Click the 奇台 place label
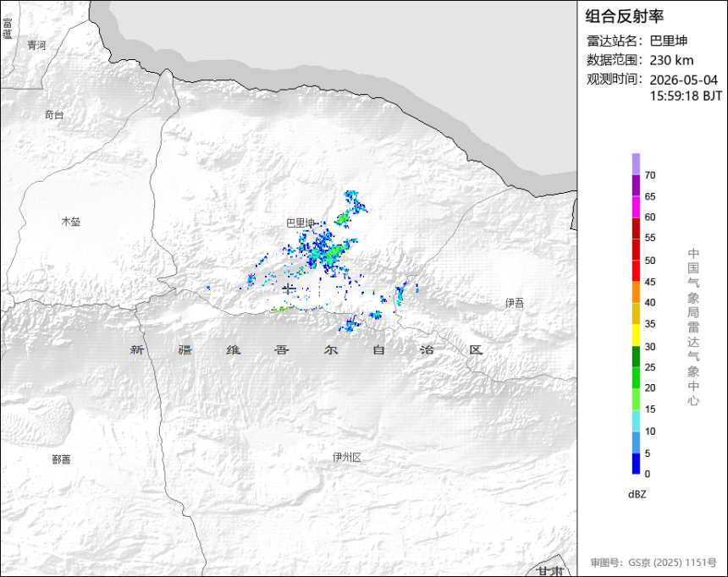The image size is (728, 577). click(54, 115)
